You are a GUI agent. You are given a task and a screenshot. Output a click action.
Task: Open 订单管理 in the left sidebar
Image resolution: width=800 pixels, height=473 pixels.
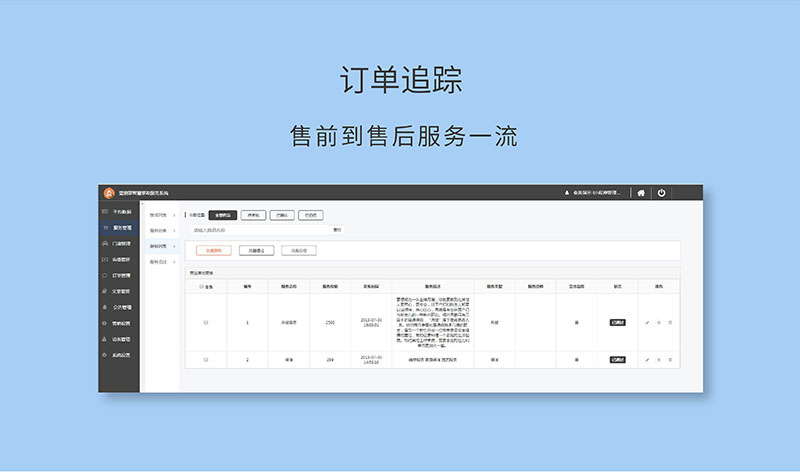[x=118, y=276]
